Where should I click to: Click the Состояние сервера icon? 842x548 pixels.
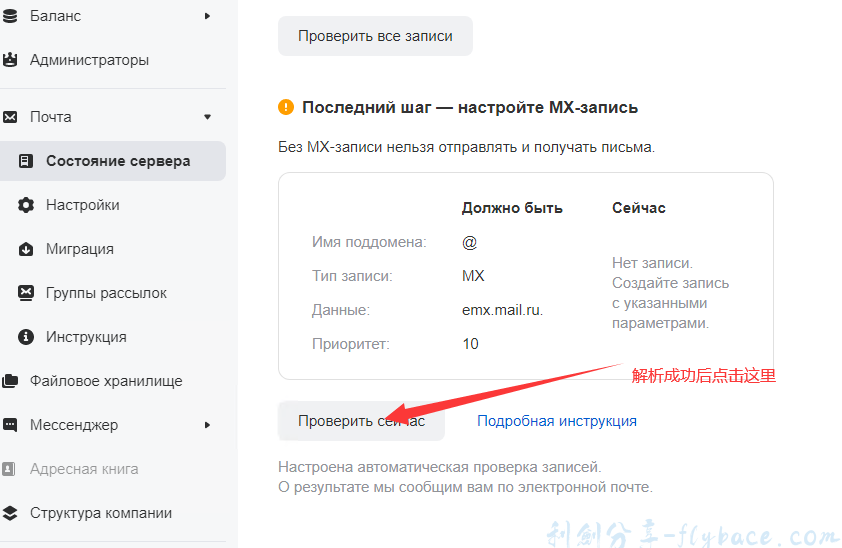click(x=26, y=161)
